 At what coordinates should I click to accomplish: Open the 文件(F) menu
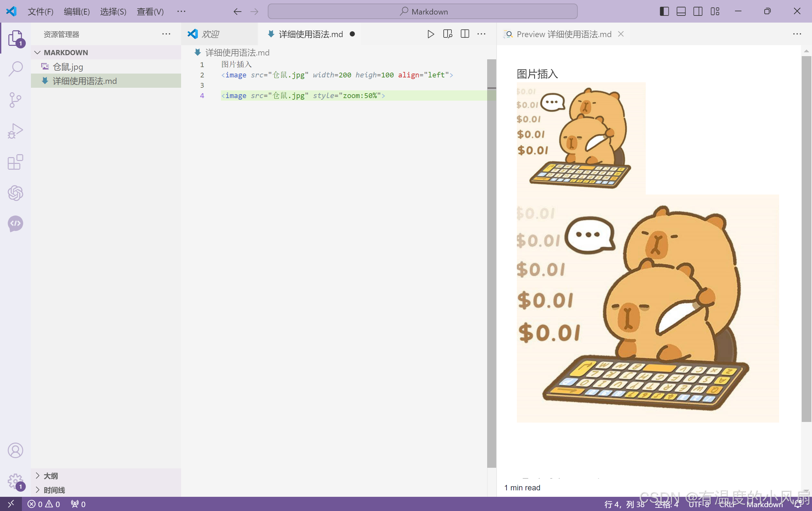pyautogui.click(x=41, y=12)
